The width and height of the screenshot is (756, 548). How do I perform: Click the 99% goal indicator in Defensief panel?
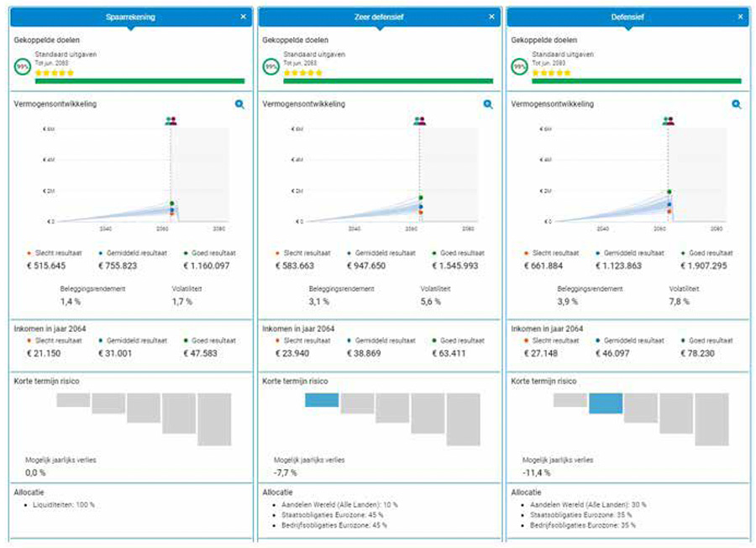[520, 66]
